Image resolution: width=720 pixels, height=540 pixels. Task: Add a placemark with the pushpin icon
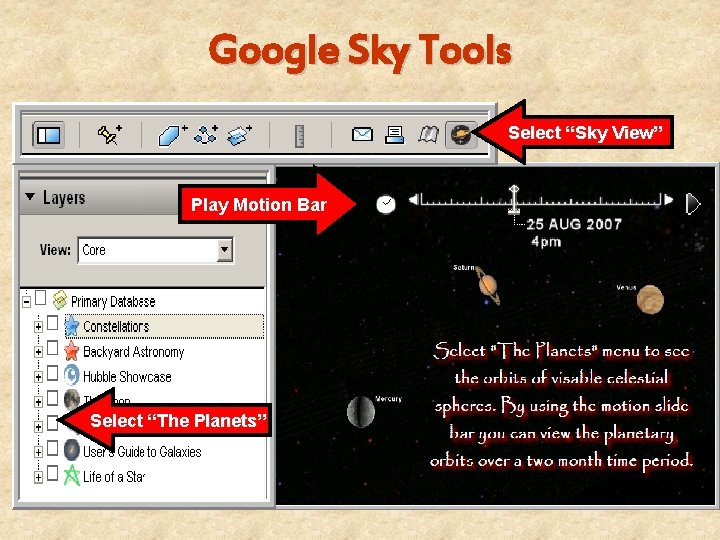point(109,135)
